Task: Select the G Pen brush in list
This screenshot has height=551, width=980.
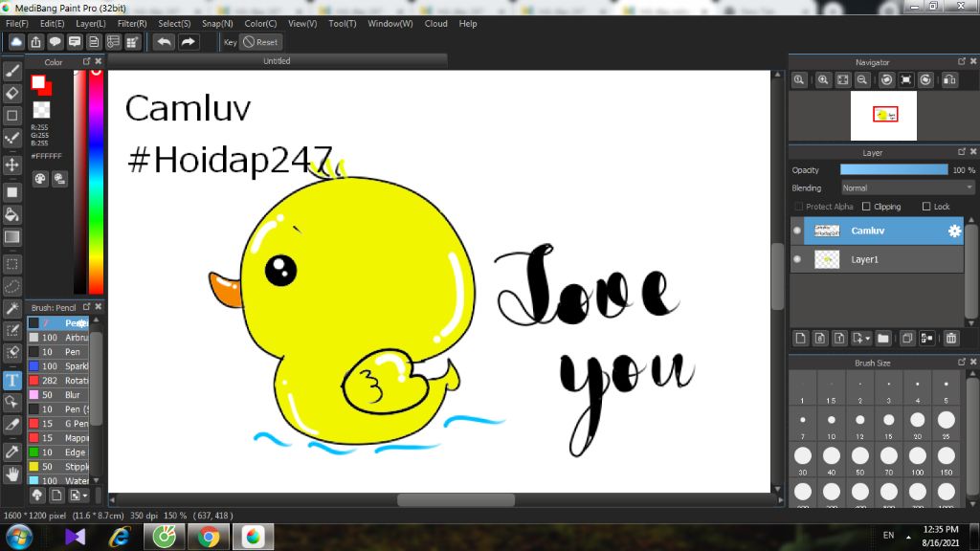Action: coord(58,424)
